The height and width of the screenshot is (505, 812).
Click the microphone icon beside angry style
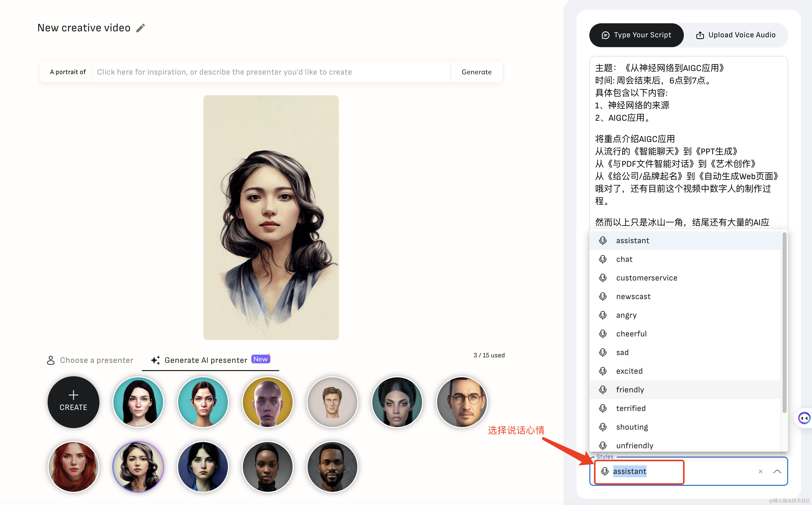(x=603, y=315)
